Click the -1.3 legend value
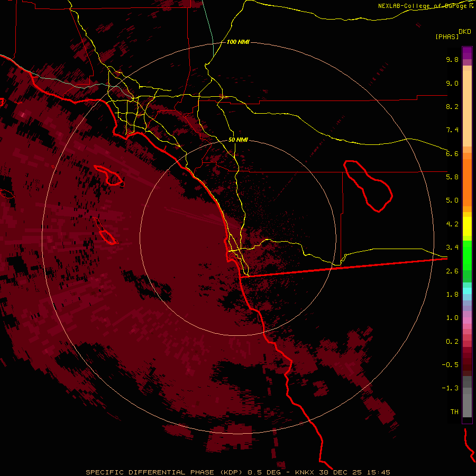The width and height of the screenshot is (476, 476). click(450, 388)
